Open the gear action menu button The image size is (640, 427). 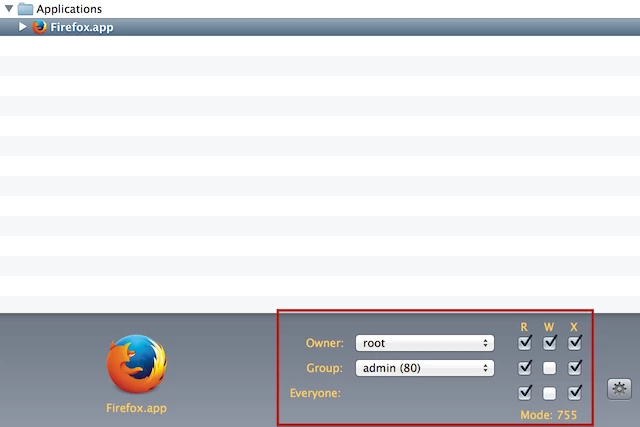click(x=619, y=389)
